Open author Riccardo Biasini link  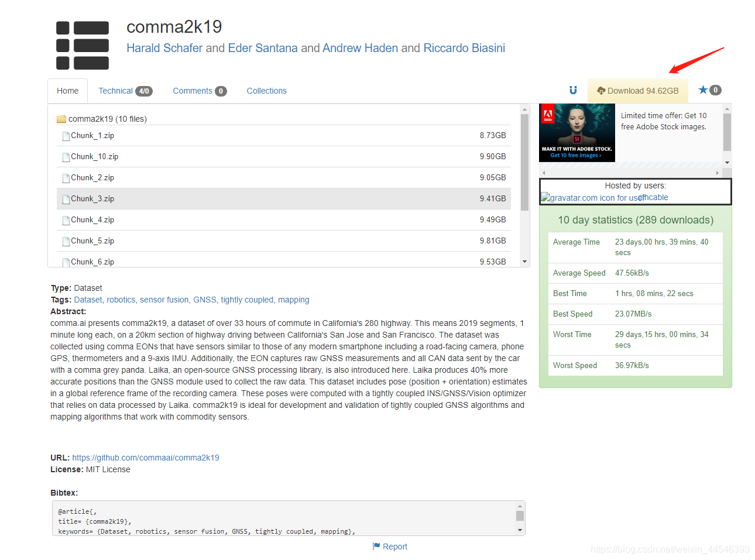(464, 48)
